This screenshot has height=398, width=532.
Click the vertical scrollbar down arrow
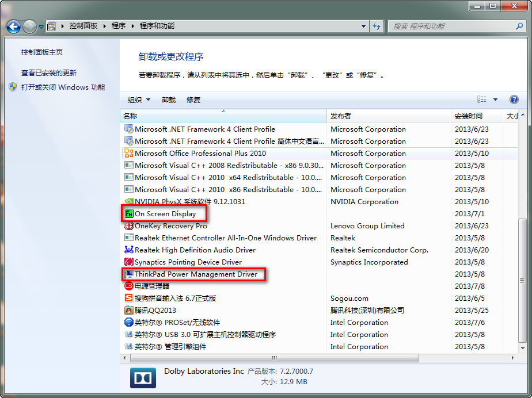tap(523, 348)
